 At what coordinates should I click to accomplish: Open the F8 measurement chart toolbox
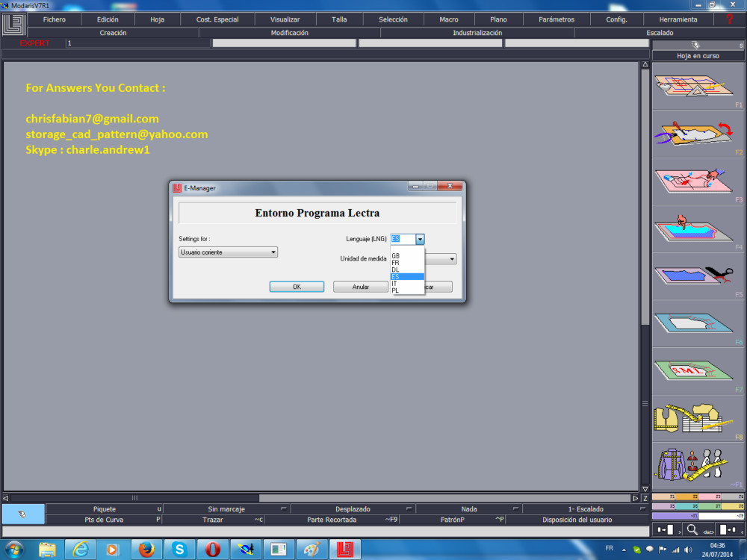coord(697,419)
